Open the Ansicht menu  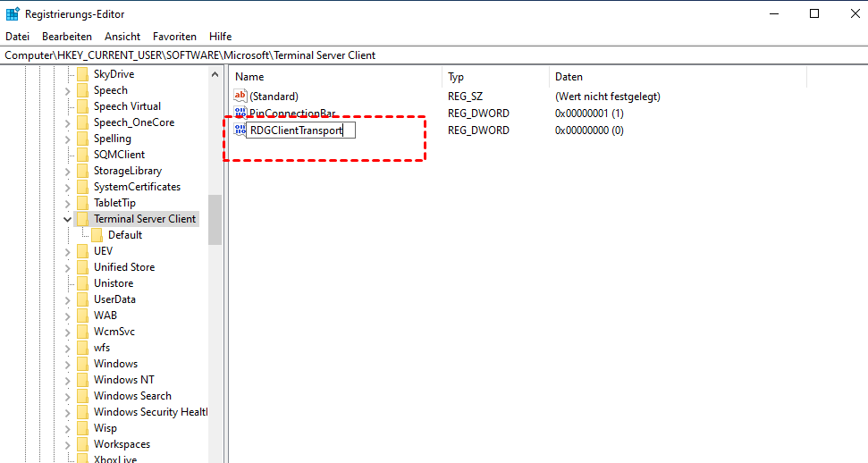tap(122, 37)
